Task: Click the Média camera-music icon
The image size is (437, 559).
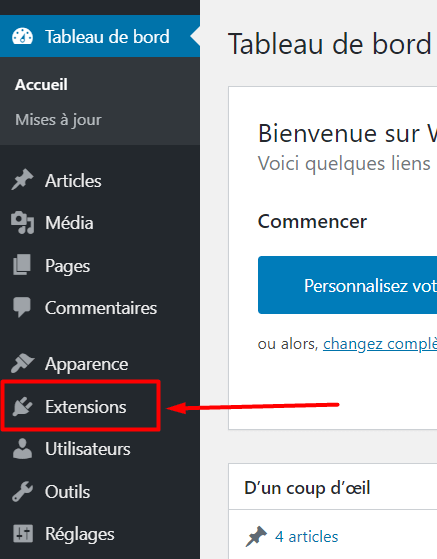Action: tap(22, 223)
